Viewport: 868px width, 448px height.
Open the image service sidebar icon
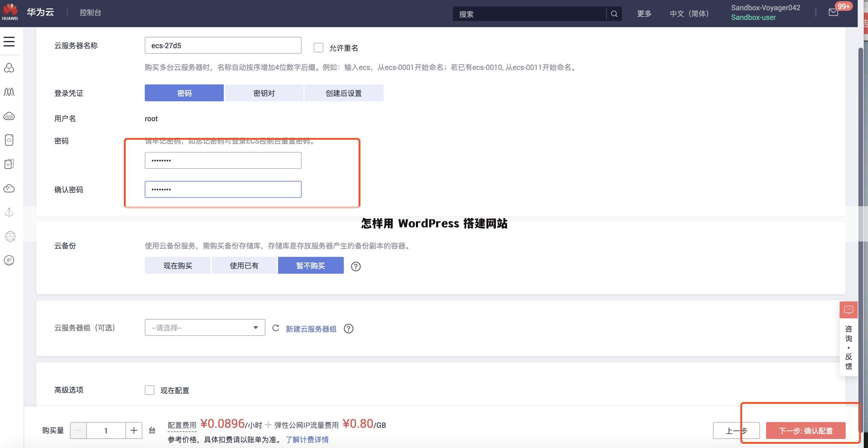coord(9,140)
